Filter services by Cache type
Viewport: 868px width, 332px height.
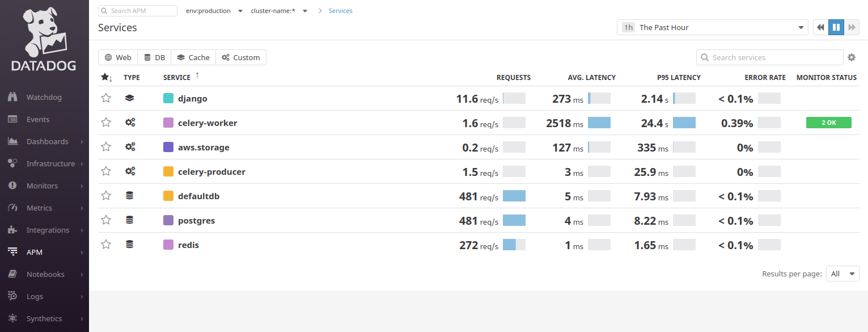pos(193,57)
